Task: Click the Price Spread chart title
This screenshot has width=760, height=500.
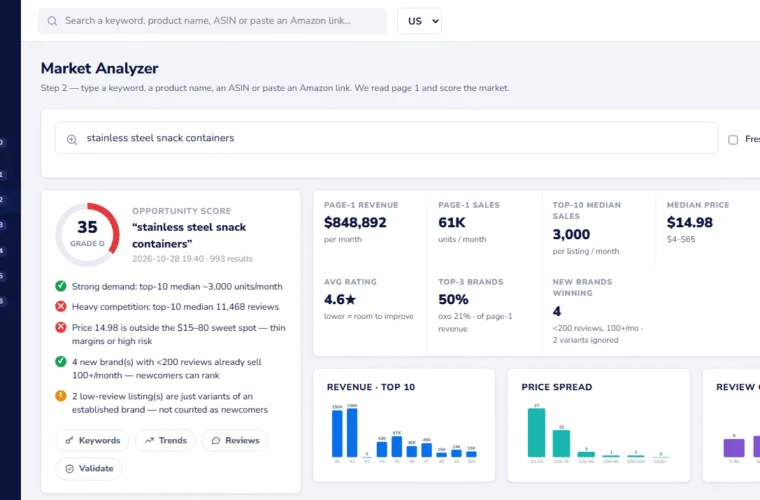Action: click(x=557, y=387)
